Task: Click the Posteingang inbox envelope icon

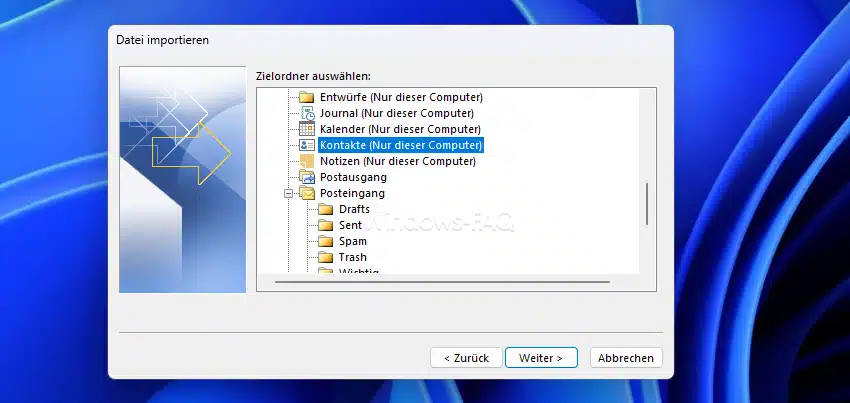Action: (307, 193)
